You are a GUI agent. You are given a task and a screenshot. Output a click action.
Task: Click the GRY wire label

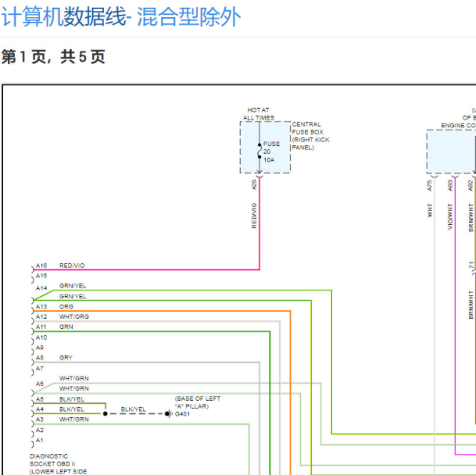pyautogui.click(x=66, y=358)
